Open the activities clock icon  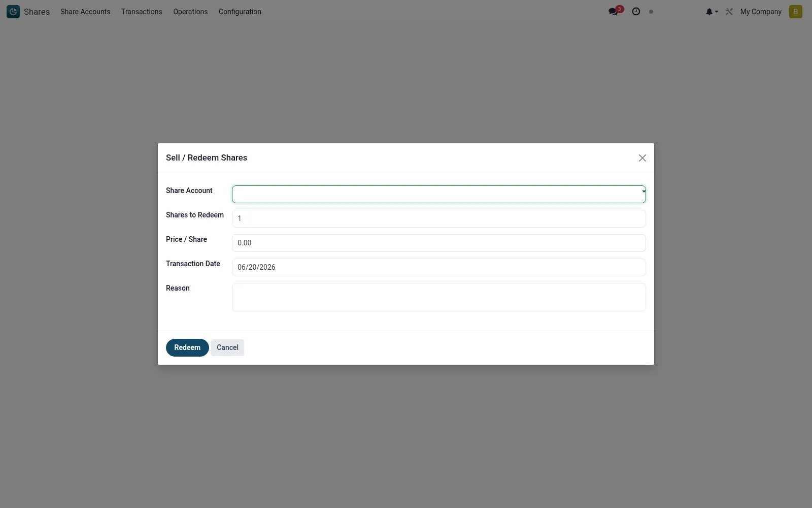[x=636, y=12]
